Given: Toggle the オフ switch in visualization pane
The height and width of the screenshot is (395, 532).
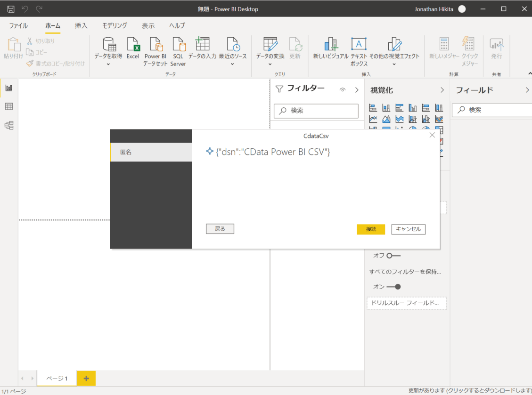Looking at the screenshot, I should 393,256.
